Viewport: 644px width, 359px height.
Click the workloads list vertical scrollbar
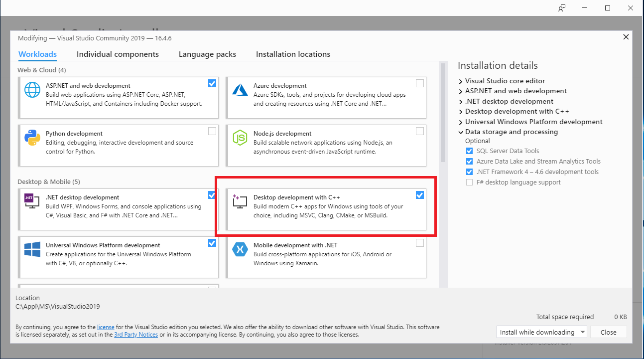point(443,113)
